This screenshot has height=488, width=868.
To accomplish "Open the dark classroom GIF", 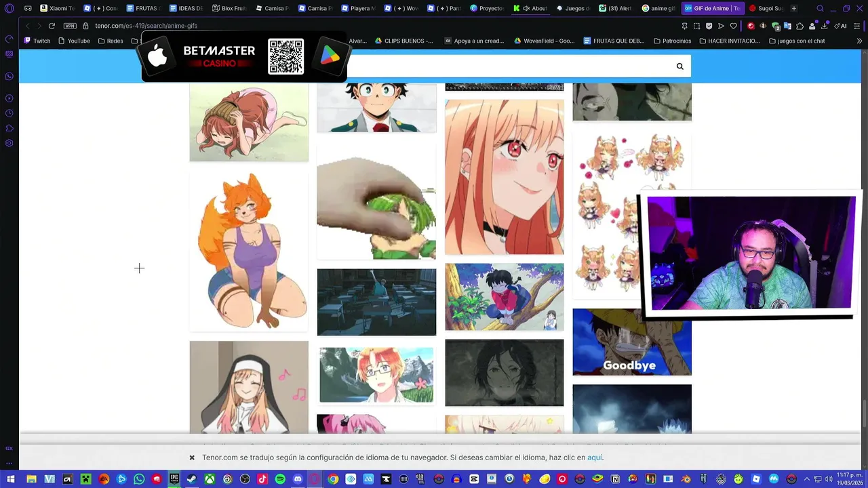I will click(x=376, y=302).
